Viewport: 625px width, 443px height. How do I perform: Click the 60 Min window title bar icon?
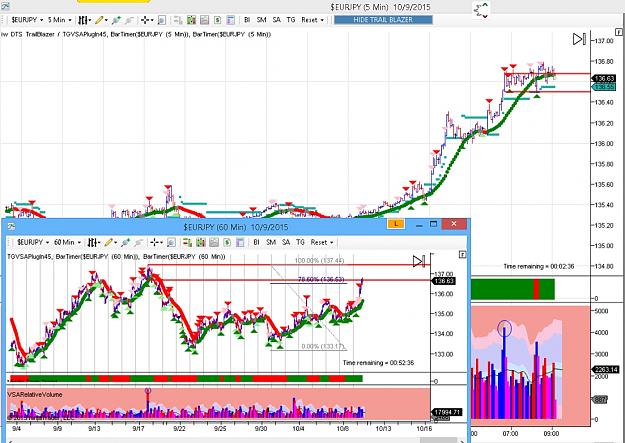[x=11, y=226]
